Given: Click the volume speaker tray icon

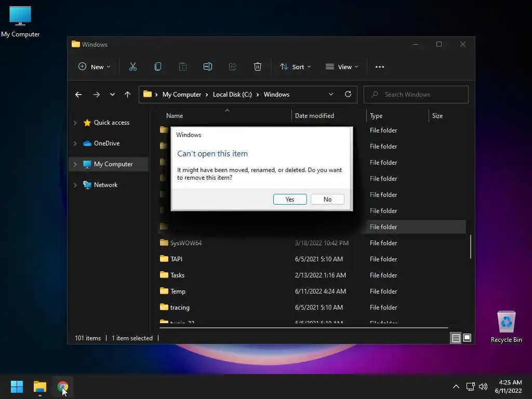Looking at the screenshot, I should 483,387.
